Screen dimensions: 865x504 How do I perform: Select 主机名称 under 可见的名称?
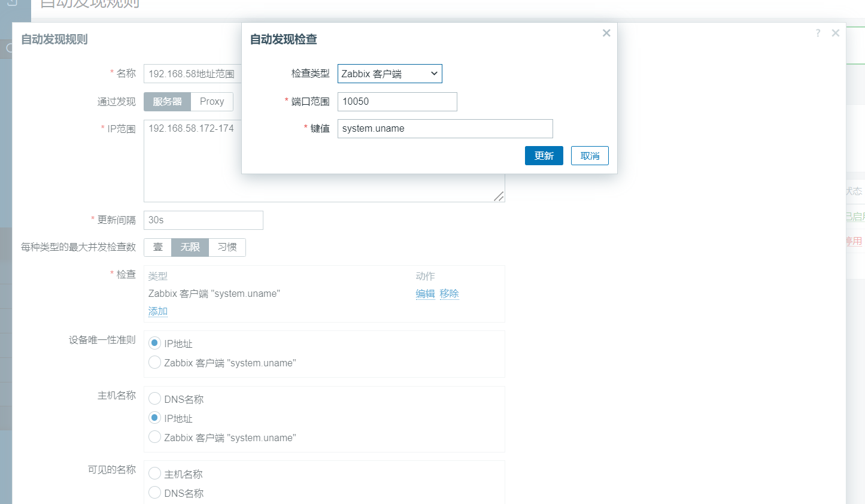(154, 473)
